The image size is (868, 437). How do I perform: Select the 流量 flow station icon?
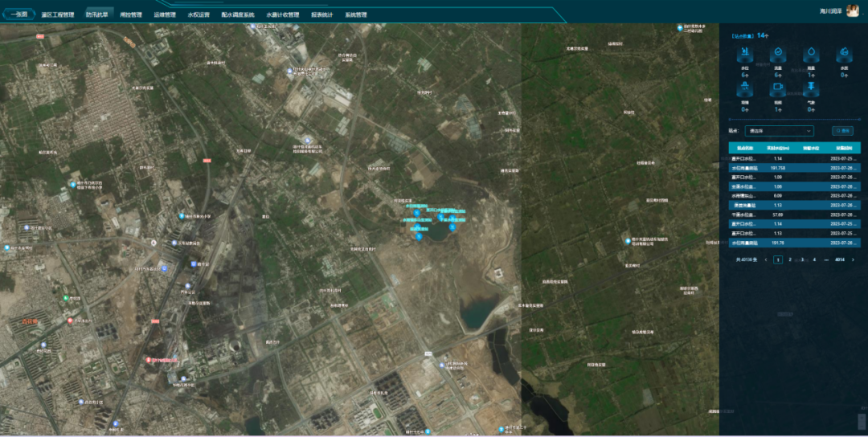pos(778,55)
